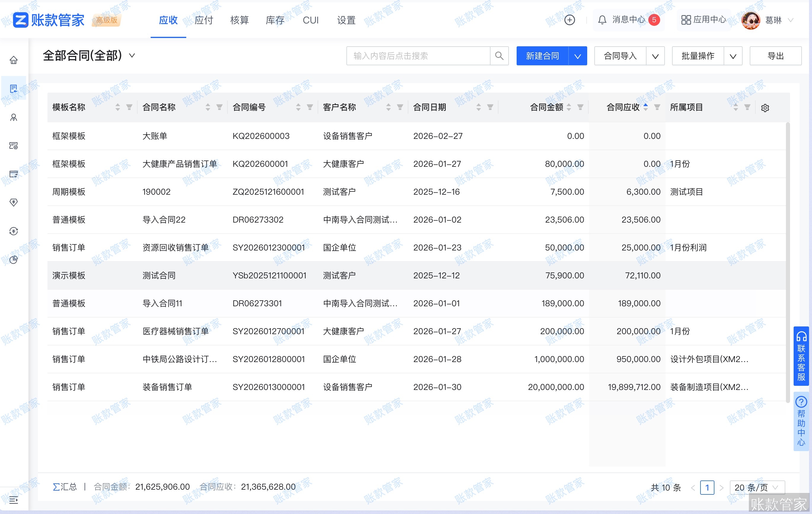Select the customer management person icon in sidebar
Screen dimensions: 812x514
click(x=13, y=118)
